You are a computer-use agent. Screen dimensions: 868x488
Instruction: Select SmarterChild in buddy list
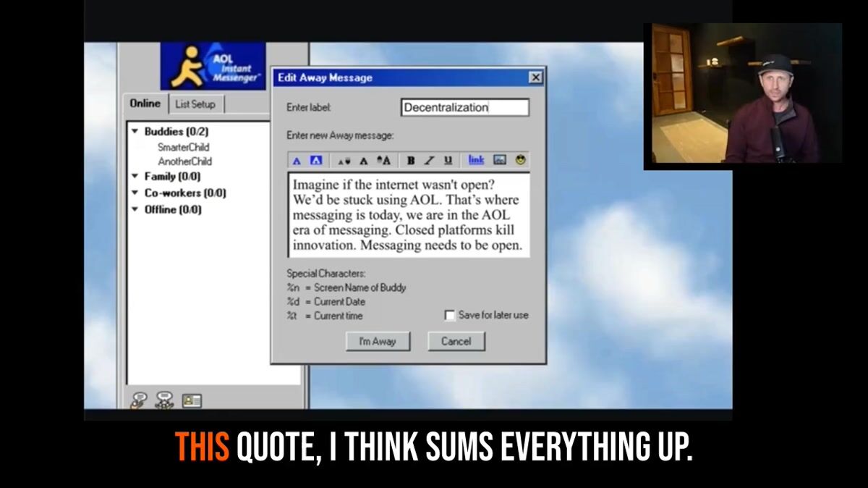point(184,147)
